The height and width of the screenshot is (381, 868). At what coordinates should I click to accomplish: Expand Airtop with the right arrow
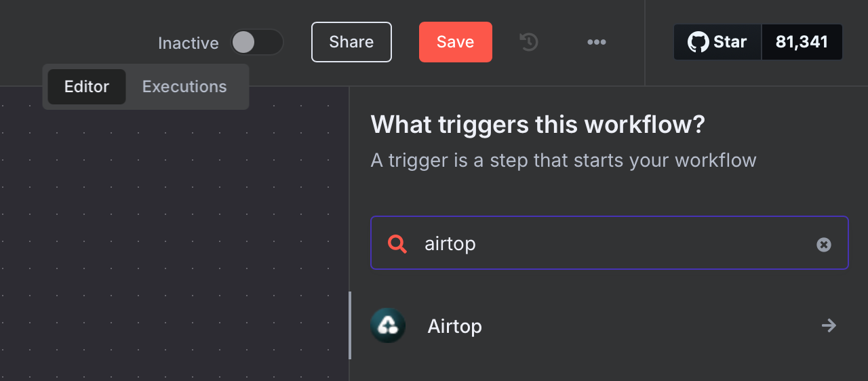coord(829,326)
